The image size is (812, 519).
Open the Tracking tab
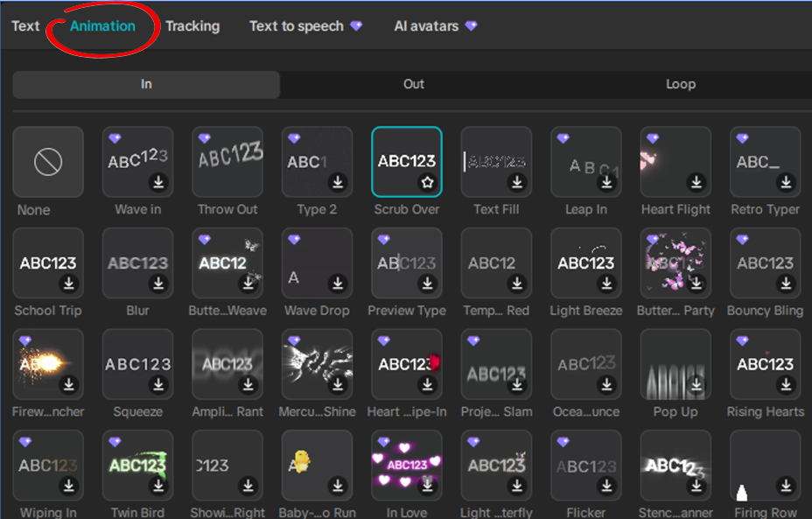(192, 26)
